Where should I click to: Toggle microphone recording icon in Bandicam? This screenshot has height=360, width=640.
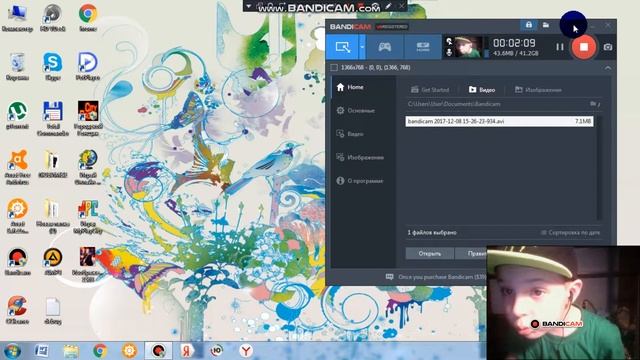[449, 52]
